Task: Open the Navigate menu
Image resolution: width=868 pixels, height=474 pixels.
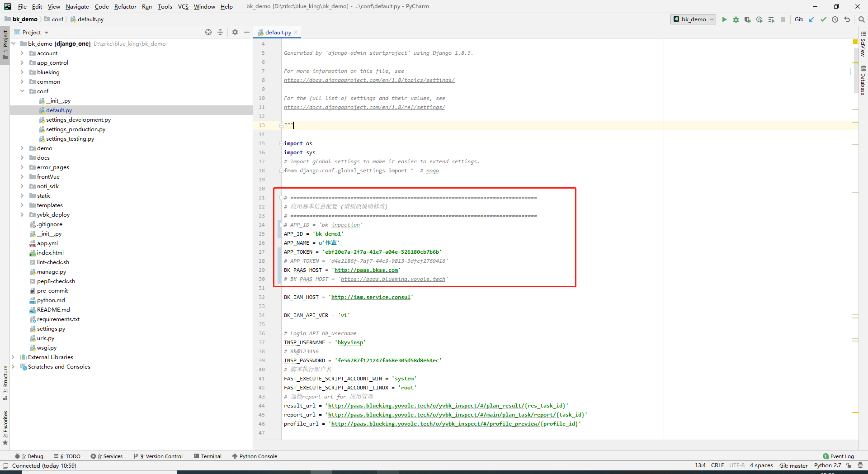Action: click(x=77, y=6)
